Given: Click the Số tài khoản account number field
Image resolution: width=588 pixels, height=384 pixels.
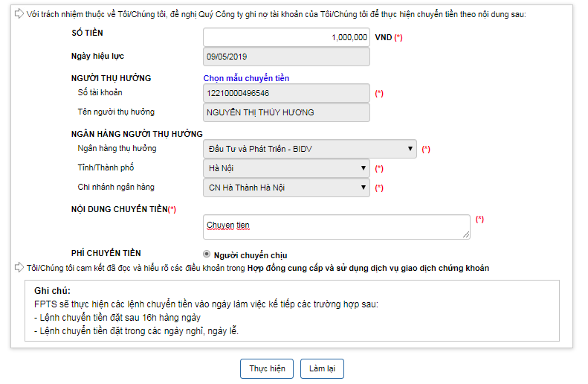Looking at the screenshot, I should (x=286, y=93).
